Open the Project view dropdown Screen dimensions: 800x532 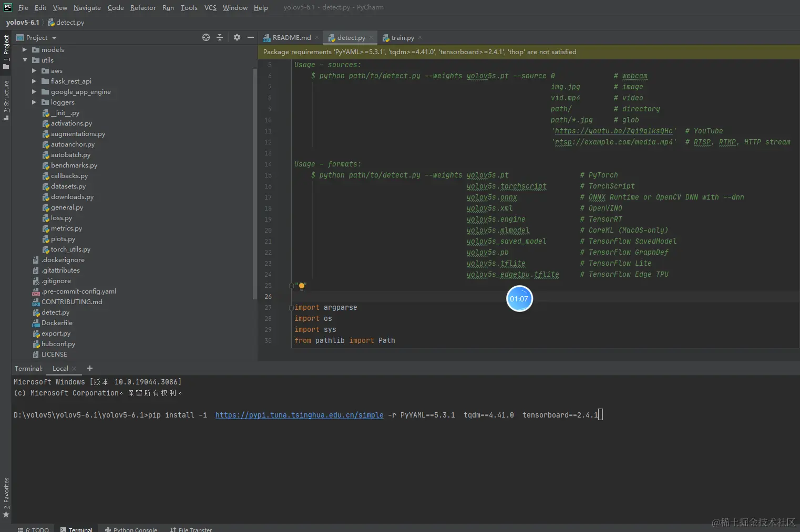[x=54, y=38]
